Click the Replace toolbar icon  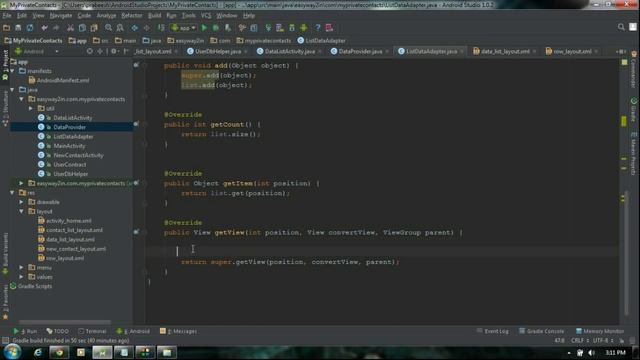point(120,28)
